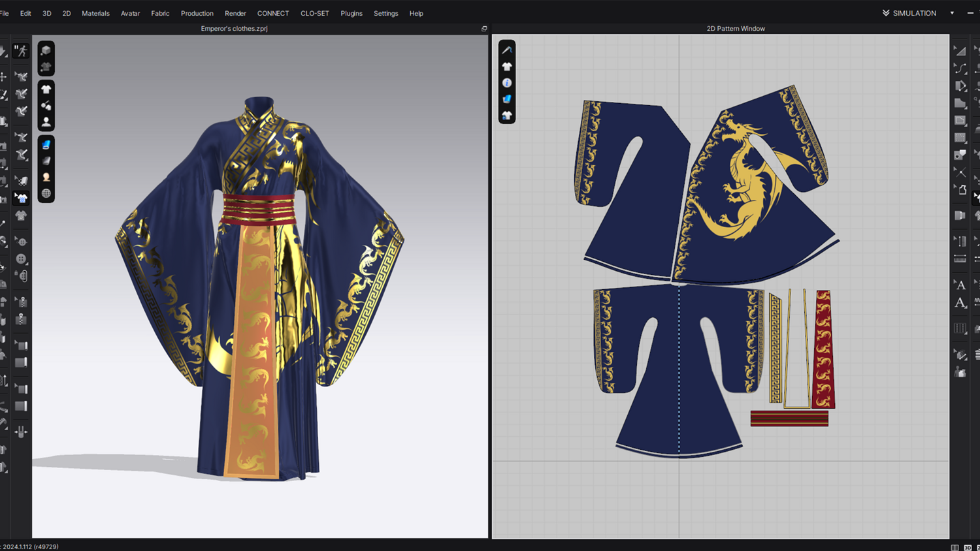Open the 3D menu
The width and height of the screenshot is (980, 551).
point(47,13)
